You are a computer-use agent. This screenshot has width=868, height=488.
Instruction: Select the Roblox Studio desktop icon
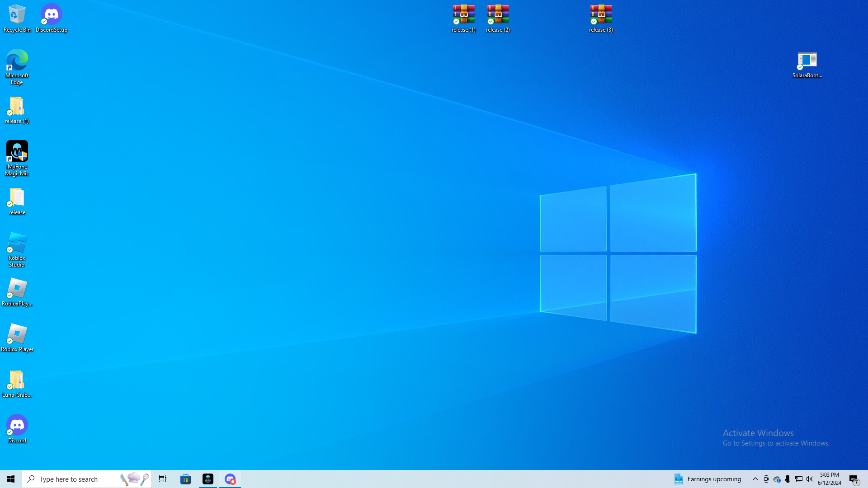[17, 249]
